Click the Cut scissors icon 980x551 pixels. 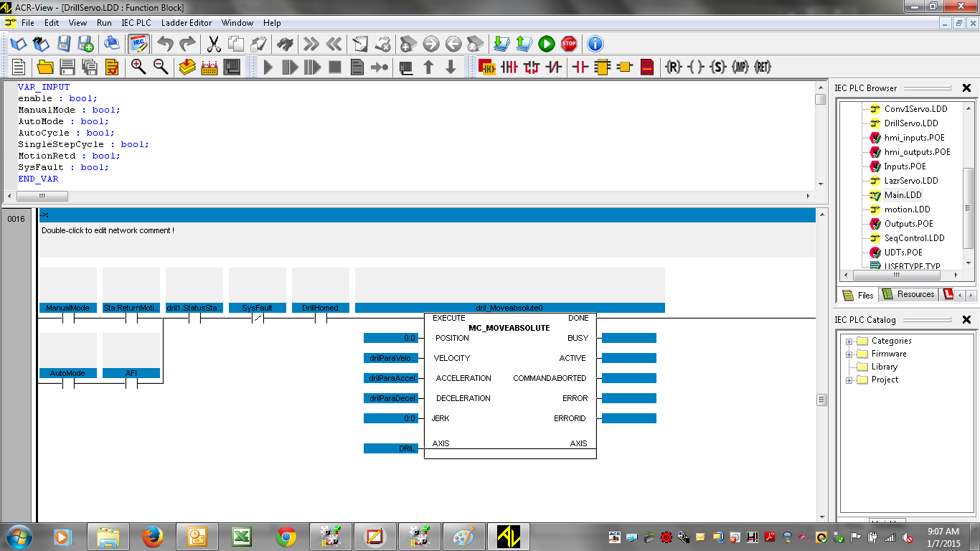coord(214,44)
